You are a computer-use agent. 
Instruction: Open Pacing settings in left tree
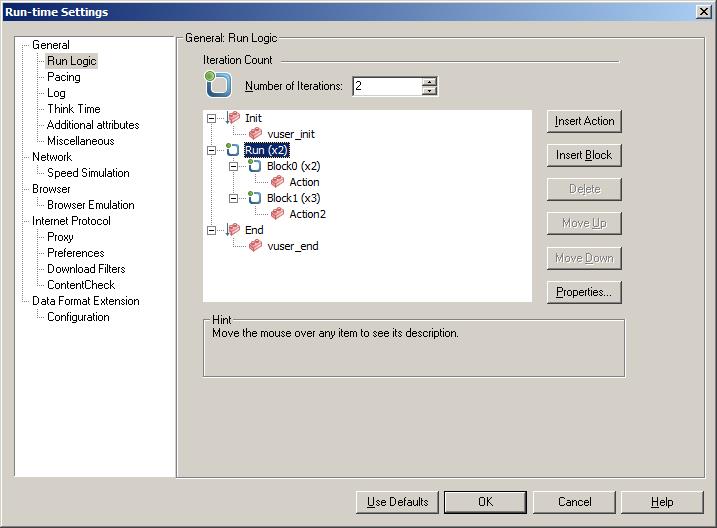tap(63, 77)
